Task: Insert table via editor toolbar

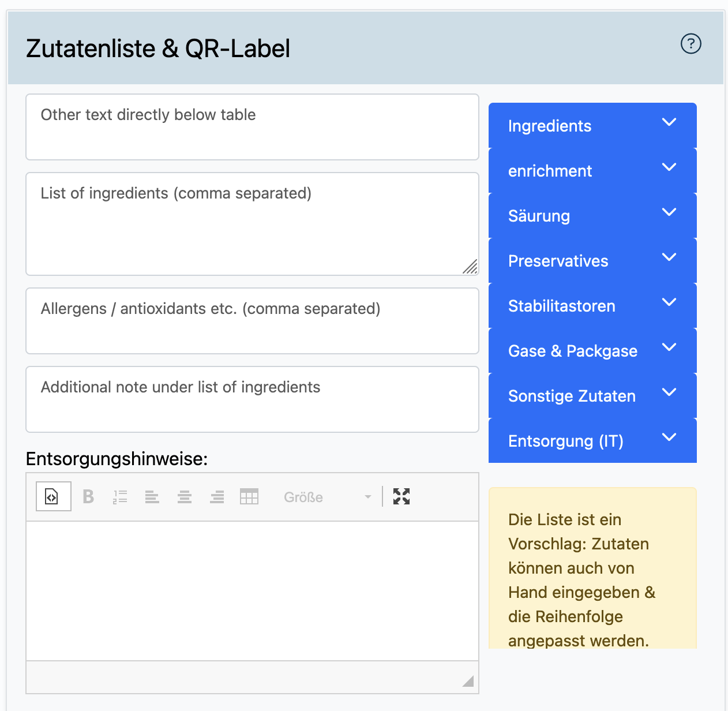Action: pos(249,496)
